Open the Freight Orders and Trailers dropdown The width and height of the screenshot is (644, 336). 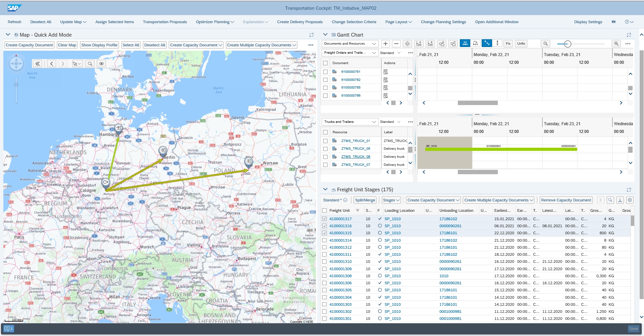point(350,53)
